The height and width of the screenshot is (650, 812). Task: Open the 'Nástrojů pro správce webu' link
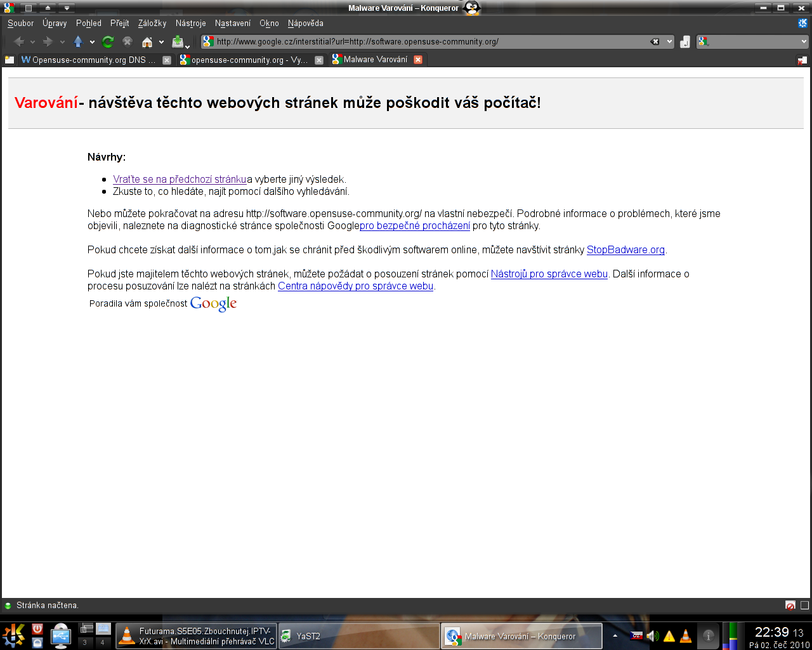(549, 274)
